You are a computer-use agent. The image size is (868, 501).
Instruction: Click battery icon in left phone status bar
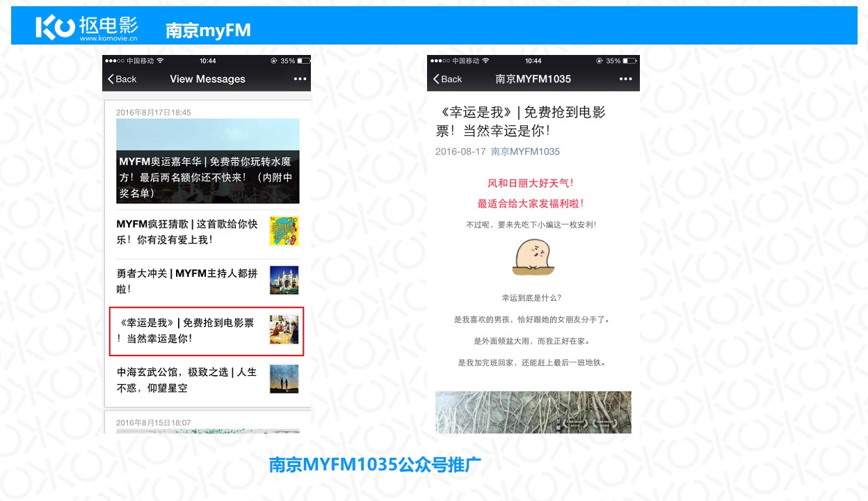pos(303,61)
